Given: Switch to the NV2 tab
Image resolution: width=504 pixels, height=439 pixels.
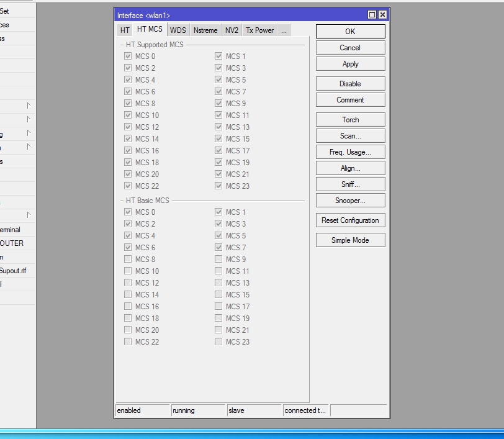Looking at the screenshot, I should coord(232,30).
